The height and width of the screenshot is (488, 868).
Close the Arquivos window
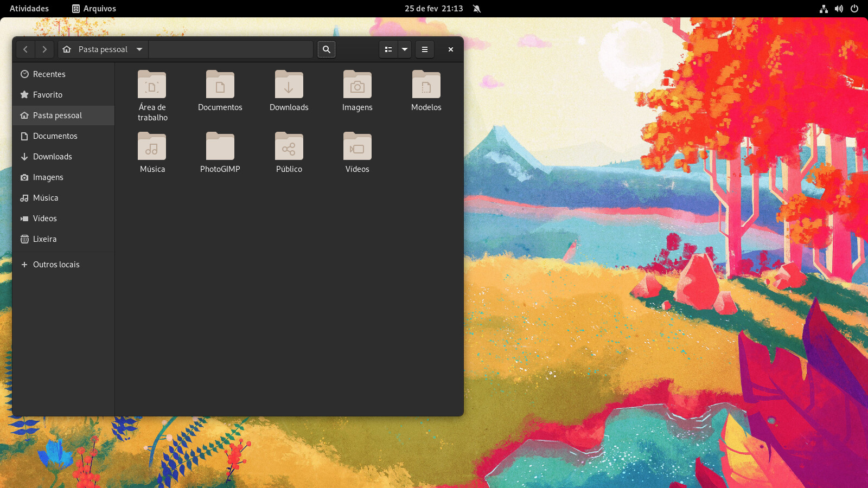point(450,49)
